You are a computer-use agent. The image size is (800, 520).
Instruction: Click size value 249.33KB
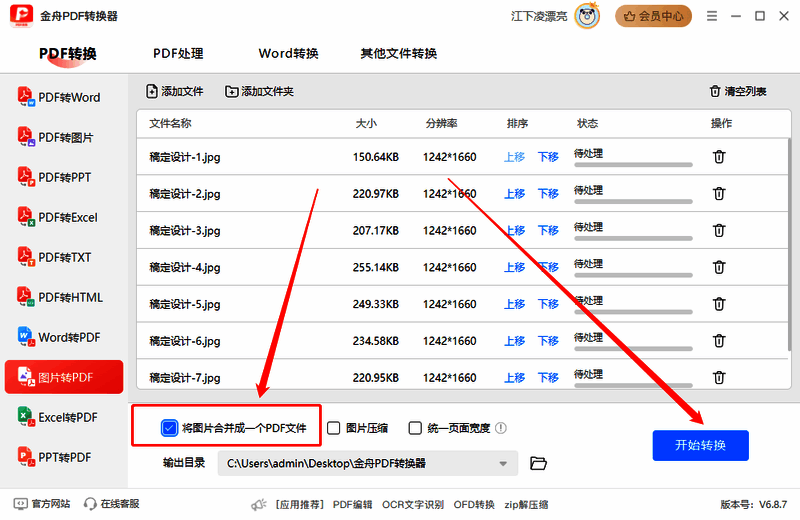376,304
